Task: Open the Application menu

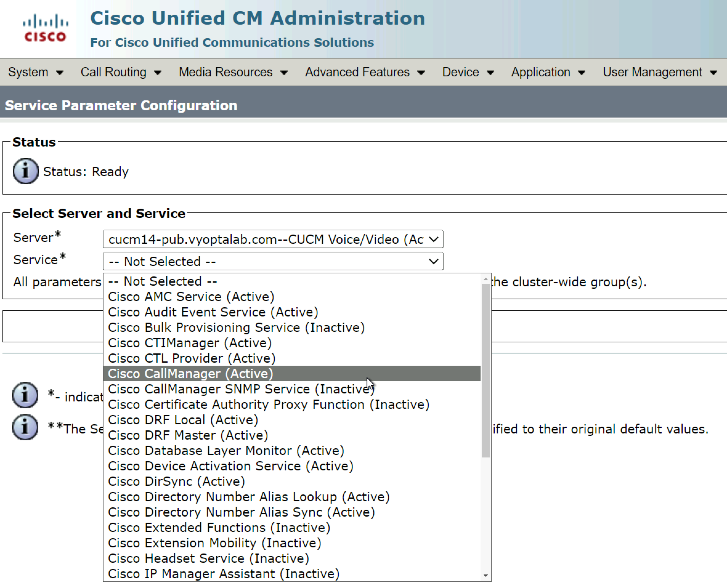Action: (548, 72)
